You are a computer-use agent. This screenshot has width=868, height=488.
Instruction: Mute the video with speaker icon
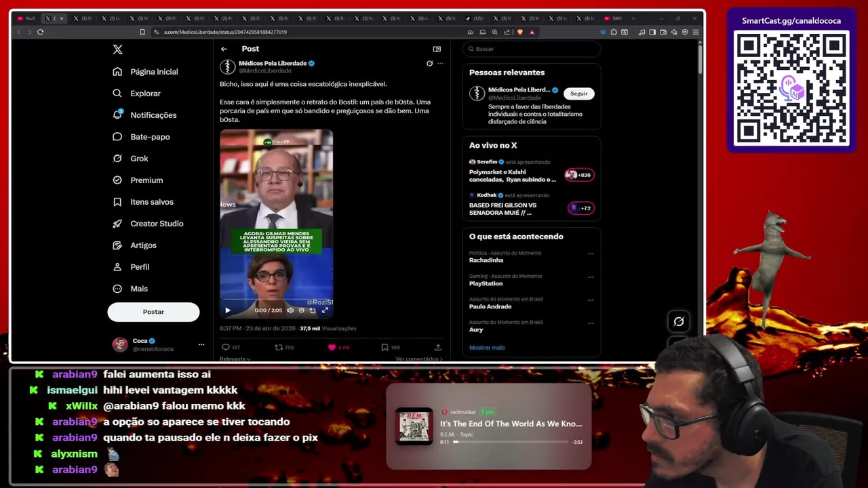click(290, 310)
